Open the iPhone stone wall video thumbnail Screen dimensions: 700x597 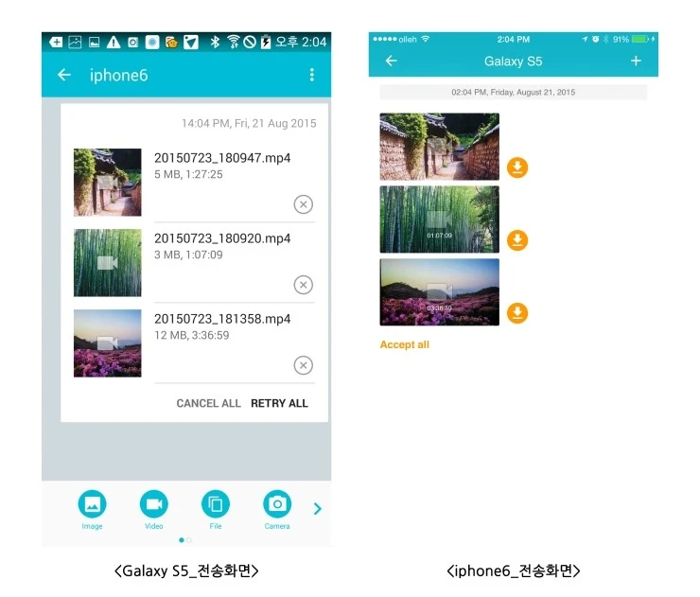(x=439, y=147)
